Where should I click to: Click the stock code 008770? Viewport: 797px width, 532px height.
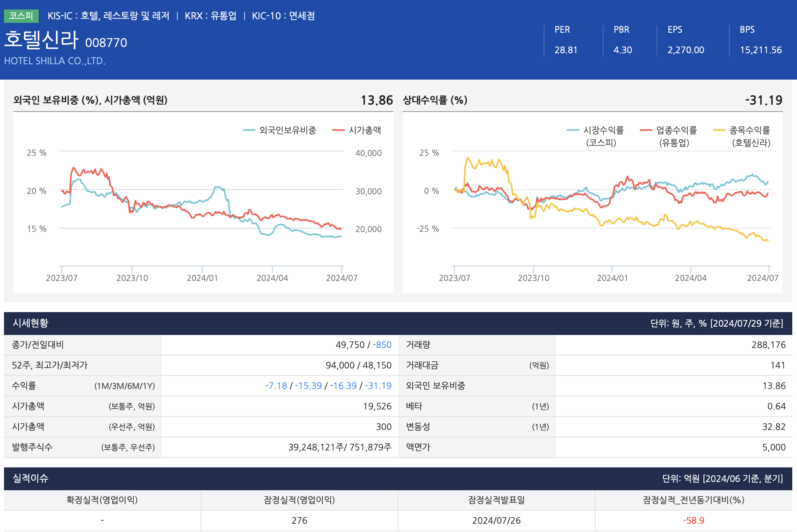point(106,43)
